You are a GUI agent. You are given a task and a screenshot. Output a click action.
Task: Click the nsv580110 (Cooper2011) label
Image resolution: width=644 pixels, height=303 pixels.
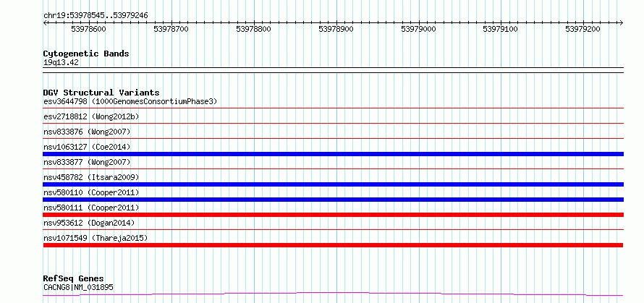coord(91,192)
